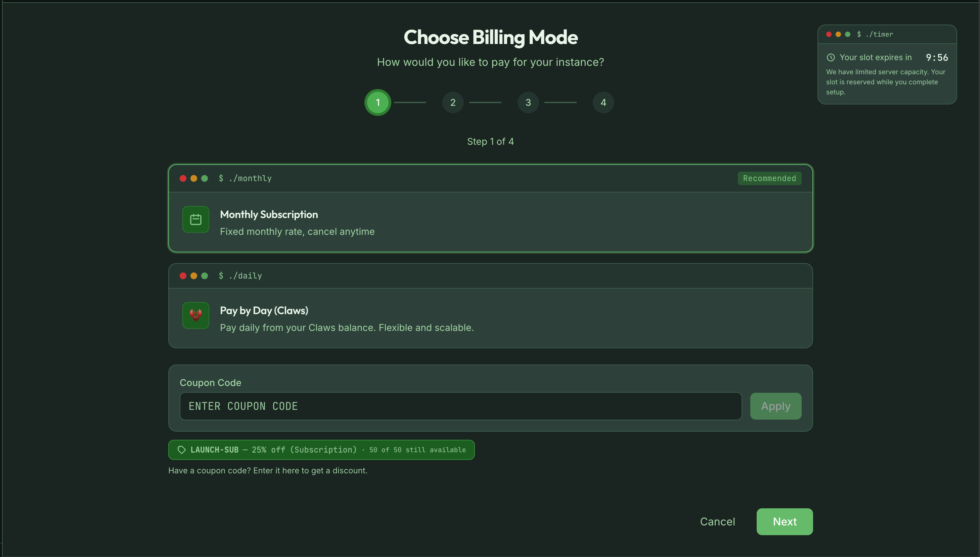Cancel the billing setup
980x557 pixels.
click(717, 521)
